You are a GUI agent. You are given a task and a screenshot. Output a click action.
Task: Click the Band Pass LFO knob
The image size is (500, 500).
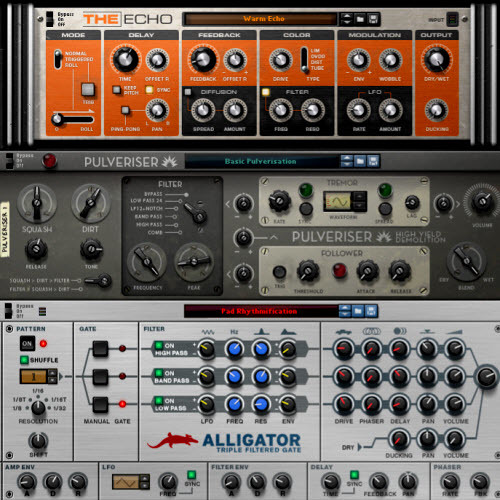pos(207,376)
